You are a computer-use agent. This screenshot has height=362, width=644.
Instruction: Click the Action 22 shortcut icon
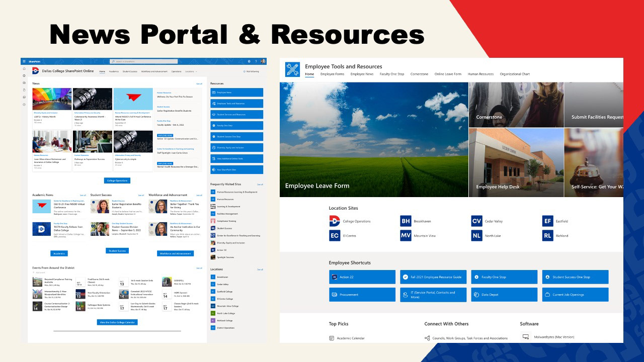click(335, 277)
